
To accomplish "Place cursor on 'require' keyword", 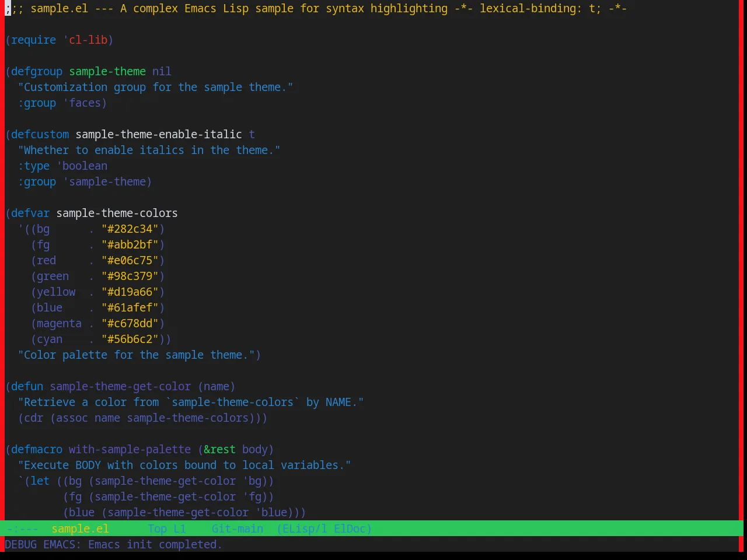I will tap(34, 40).
